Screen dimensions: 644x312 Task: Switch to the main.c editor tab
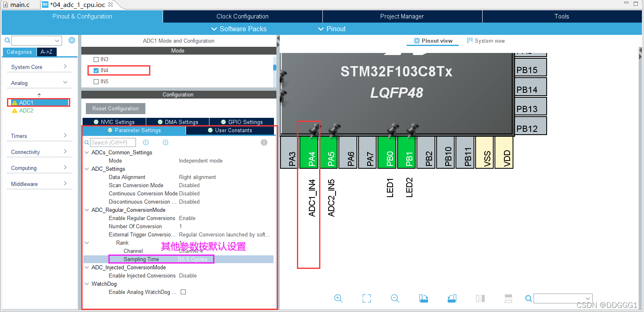19,5
